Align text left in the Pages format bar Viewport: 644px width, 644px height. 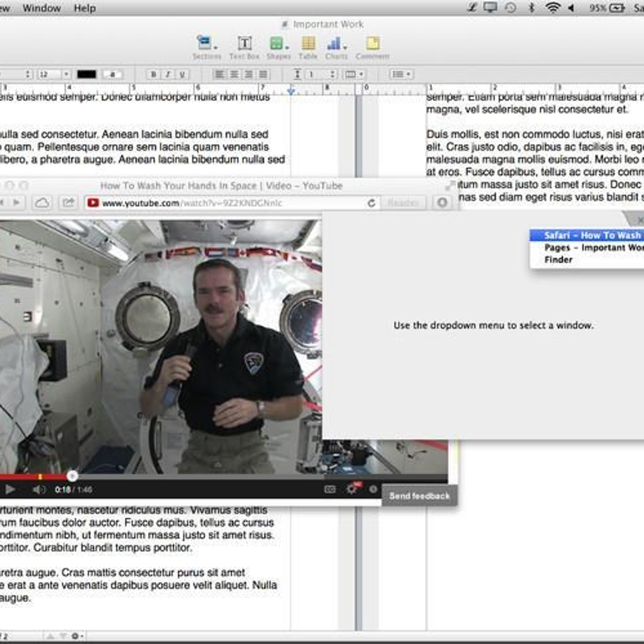tap(219, 74)
